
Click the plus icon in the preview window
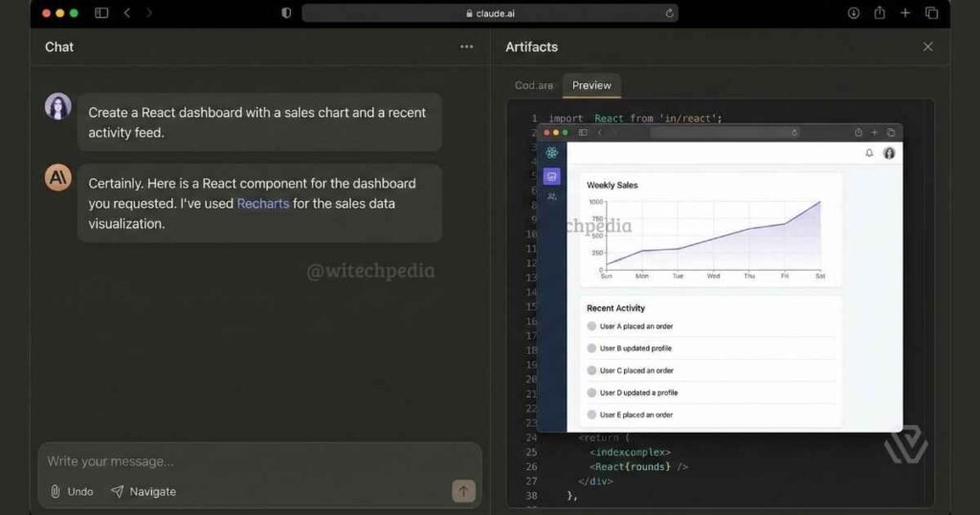coord(875,132)
